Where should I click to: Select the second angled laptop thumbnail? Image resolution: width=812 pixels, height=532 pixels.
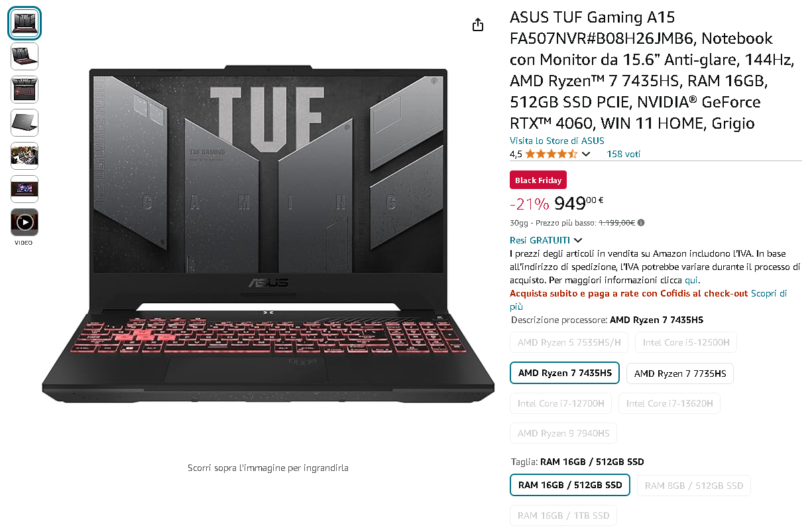pyautogui.click(x=25, y=56)
